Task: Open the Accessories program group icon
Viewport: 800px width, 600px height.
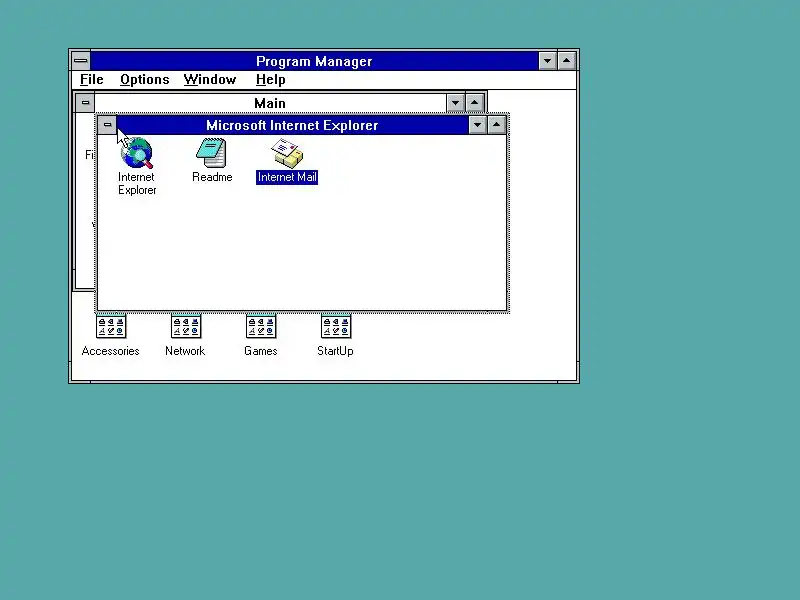Action: tap(111, 327)
